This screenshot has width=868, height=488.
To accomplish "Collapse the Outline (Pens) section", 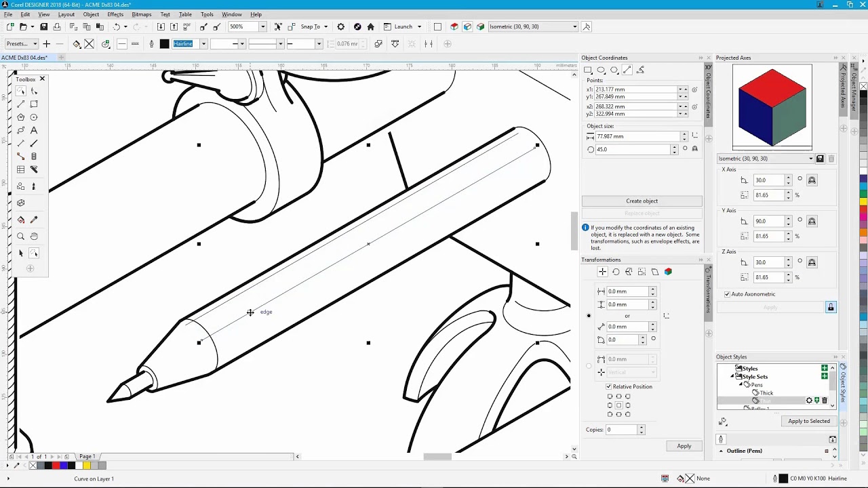I will 721,451.
